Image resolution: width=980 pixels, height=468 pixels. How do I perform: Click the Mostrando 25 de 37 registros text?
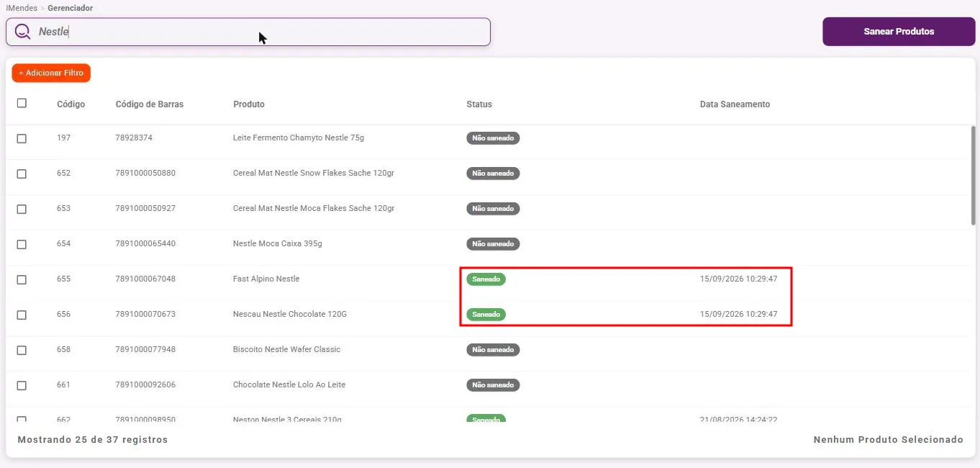pos(93,439)
